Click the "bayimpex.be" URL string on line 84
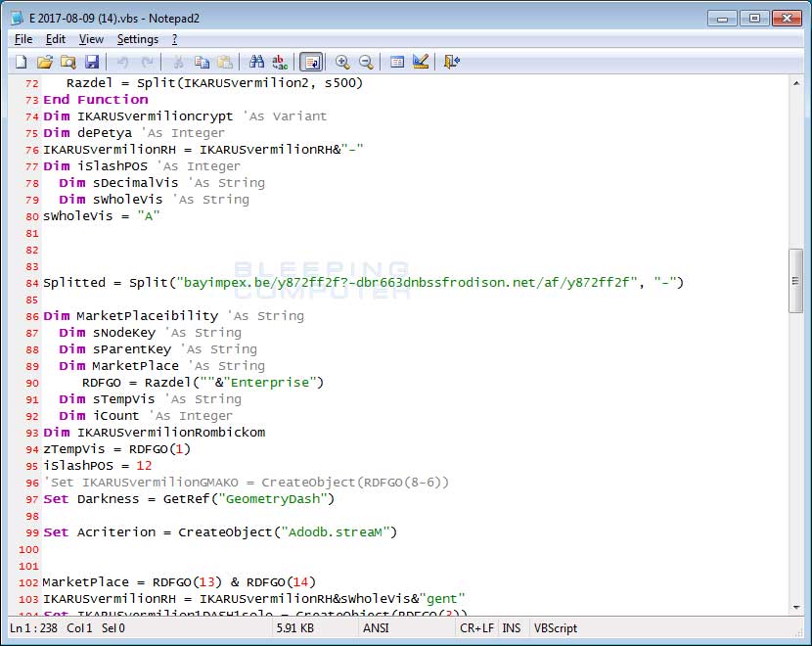 pos(408,283)
